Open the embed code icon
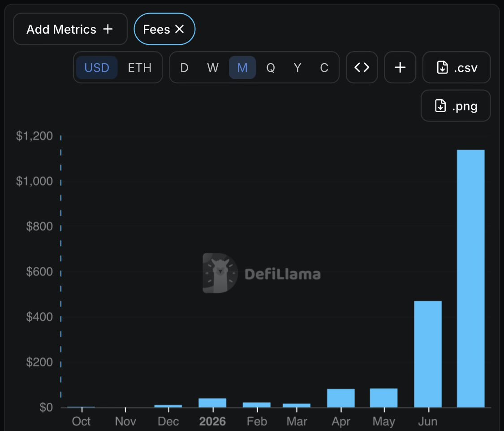This screenshot has width=504, height=431. (x=362, y=67)
